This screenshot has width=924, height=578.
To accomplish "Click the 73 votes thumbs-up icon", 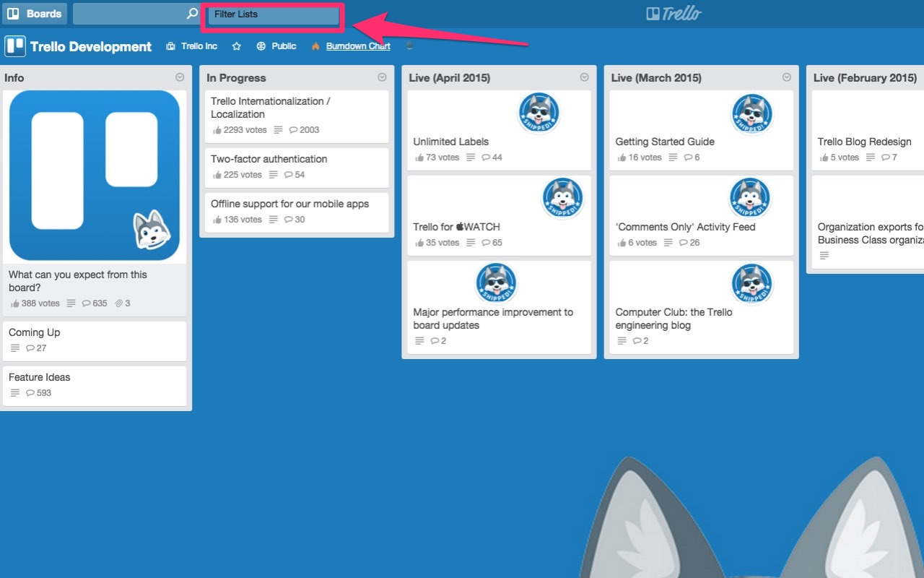I will tap(419, 158).
